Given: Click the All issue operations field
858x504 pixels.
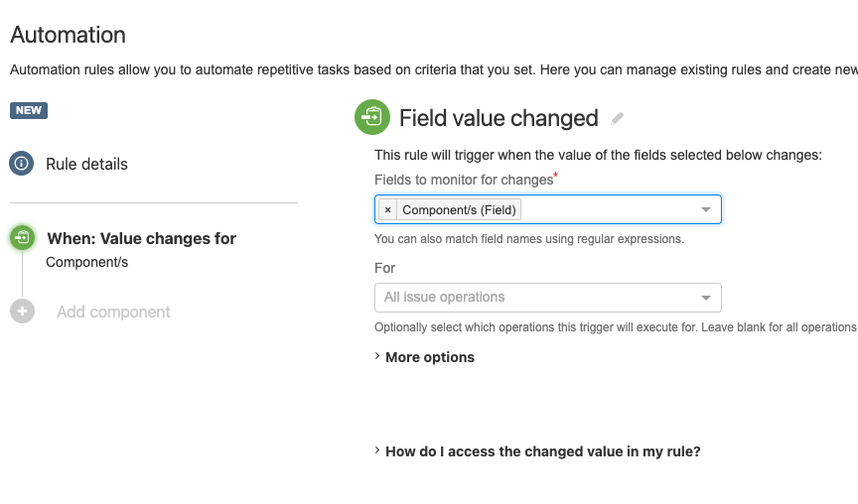Looking at the screenshot, I should point(536,298).
